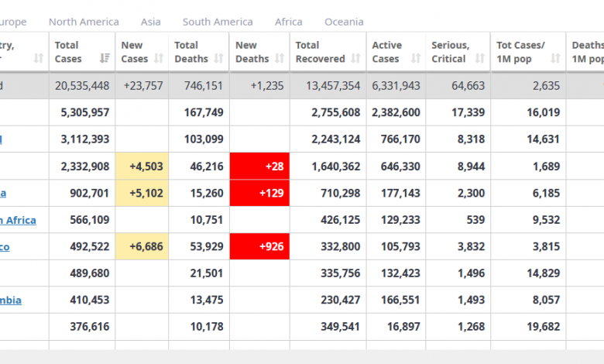Viewport: 604px width, 364px height.
Task: Select world total cases 20,535,448
Action: pos(82,85)
